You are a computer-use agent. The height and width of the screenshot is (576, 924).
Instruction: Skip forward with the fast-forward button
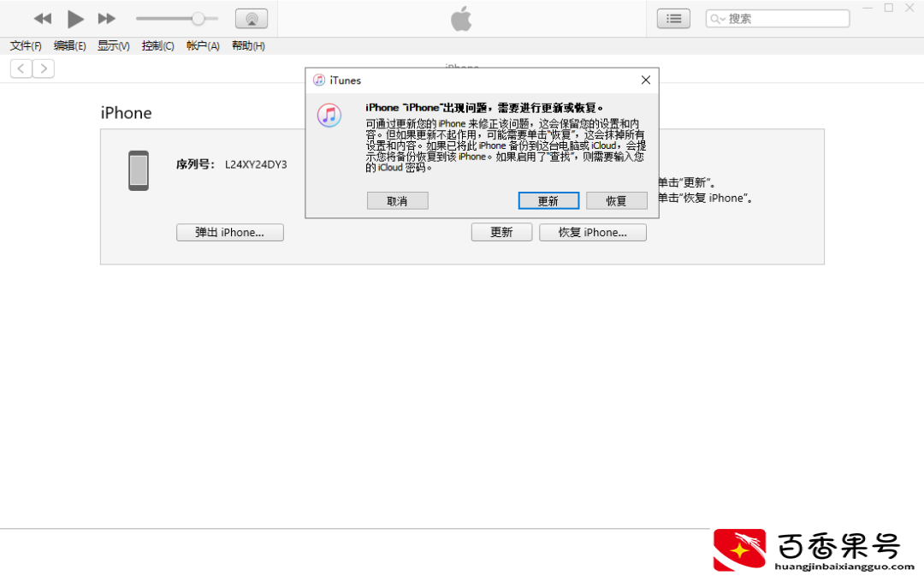[x=107, y=19]
